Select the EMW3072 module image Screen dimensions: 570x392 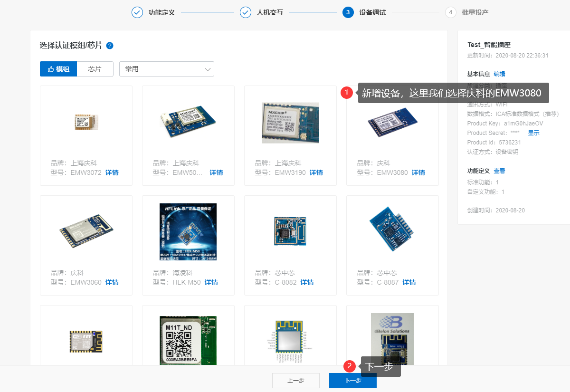[86, 122]
